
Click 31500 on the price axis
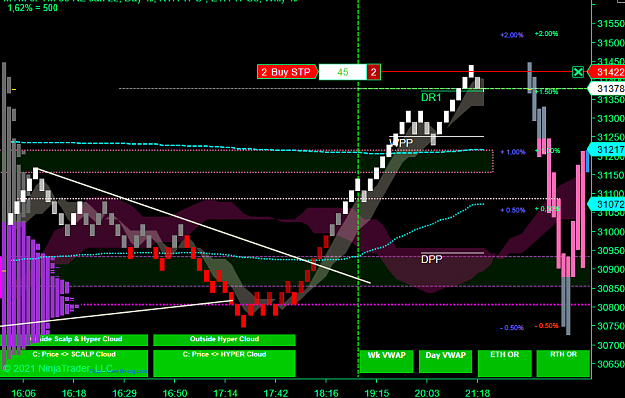[x=611, y=43]
